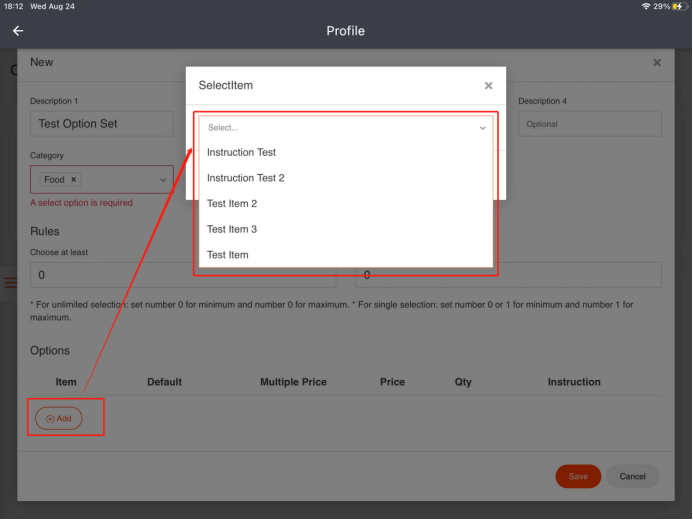
Task: Close the New dialog using its X
Action: click(657, 63)
